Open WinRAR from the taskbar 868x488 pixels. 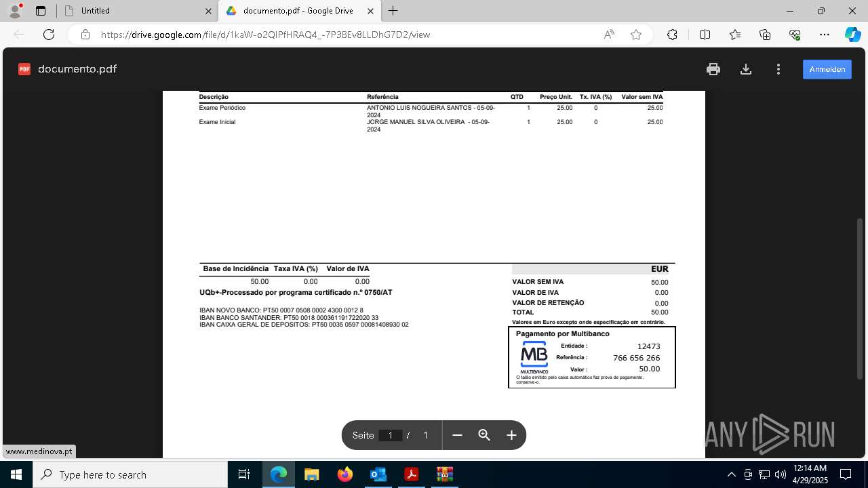click(444, 474)
